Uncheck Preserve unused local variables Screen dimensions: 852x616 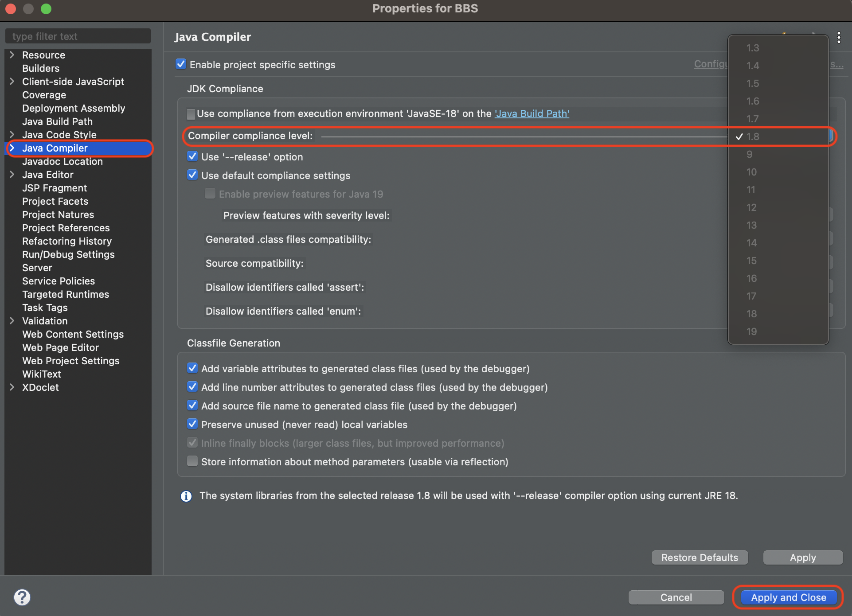coord(192,424)
